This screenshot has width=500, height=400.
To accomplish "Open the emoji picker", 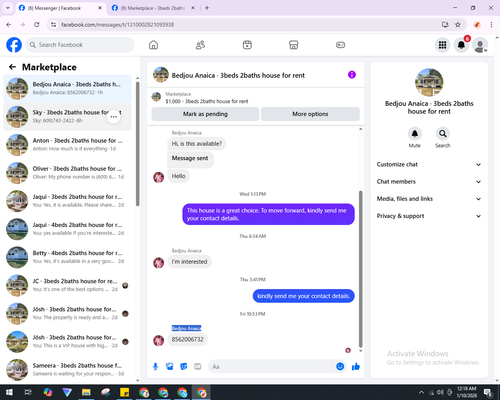I will [340, 367].
